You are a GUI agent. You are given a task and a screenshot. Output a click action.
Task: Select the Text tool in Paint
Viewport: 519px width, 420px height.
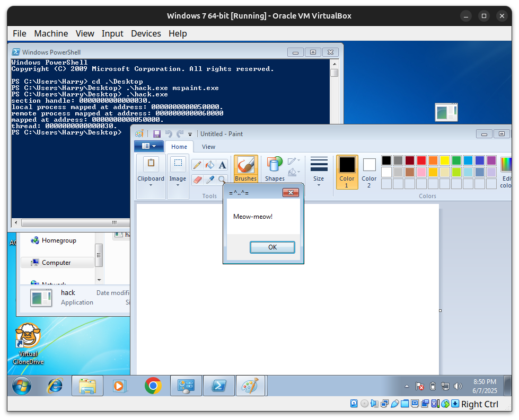pos(223,165)
